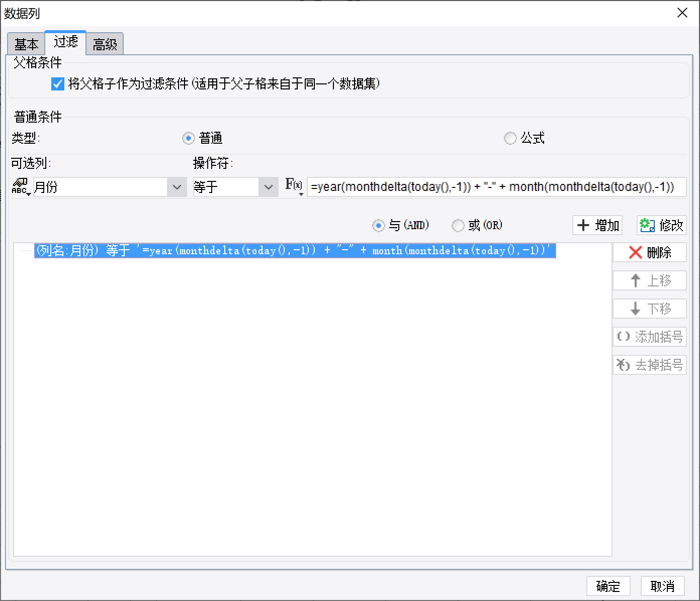The image size is (700, 601).
Task: Click the 去掉括号 button
Action: pyautogui.click(x=650, y=365)
